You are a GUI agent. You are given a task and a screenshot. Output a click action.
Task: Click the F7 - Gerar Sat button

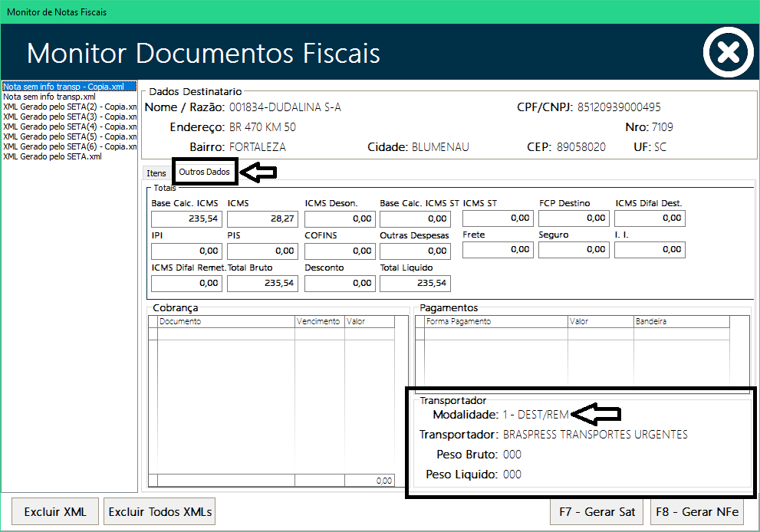coord(597,511)
